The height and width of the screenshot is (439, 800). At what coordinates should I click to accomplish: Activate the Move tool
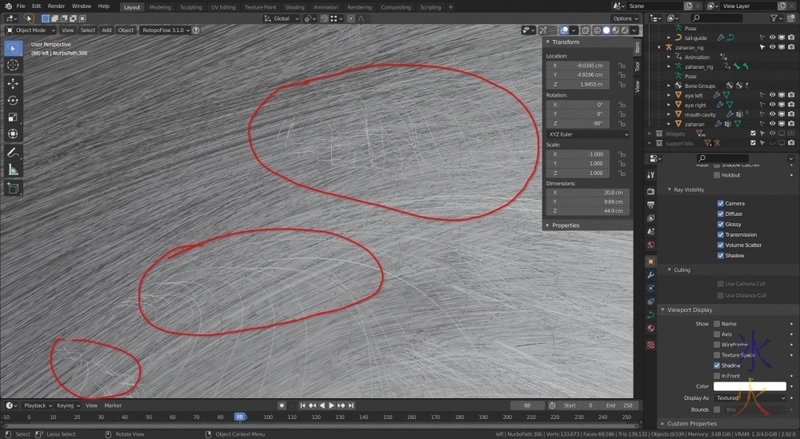coord(13,83)
